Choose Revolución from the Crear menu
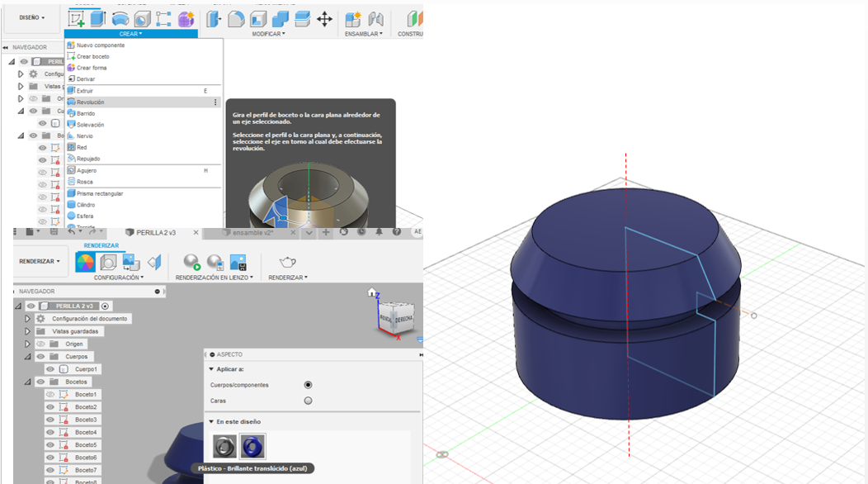This screenshot has height=484, width=868. point(144,102)
